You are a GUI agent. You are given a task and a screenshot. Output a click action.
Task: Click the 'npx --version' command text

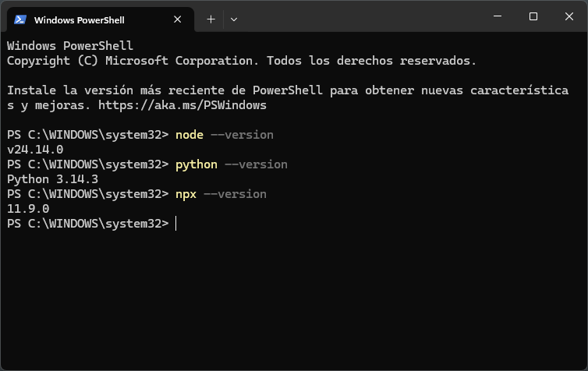coord(221,194)
